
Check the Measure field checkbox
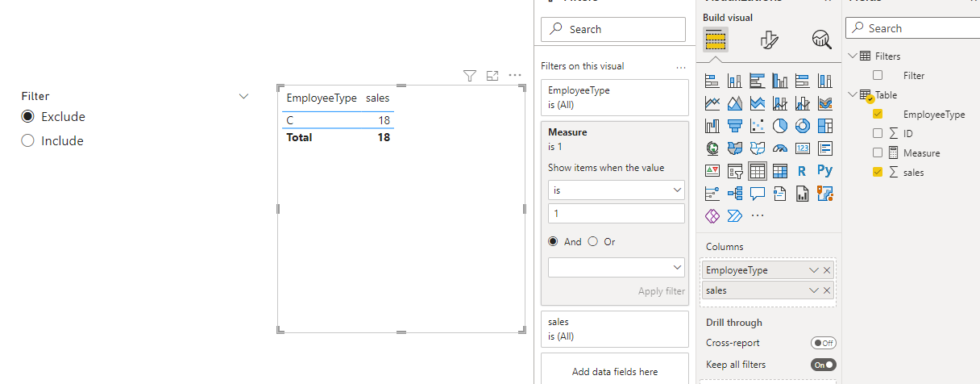pyautogui.click(x=878, y=152)
